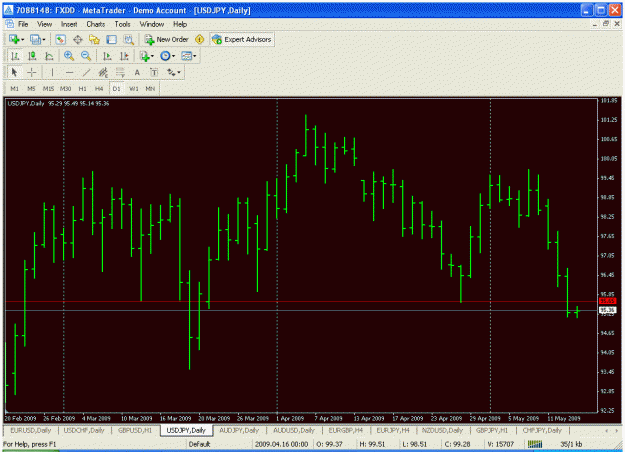
Task: Expand the New Chart dropdown arrow
Action: pyautogui.click(x=22, y=39)
